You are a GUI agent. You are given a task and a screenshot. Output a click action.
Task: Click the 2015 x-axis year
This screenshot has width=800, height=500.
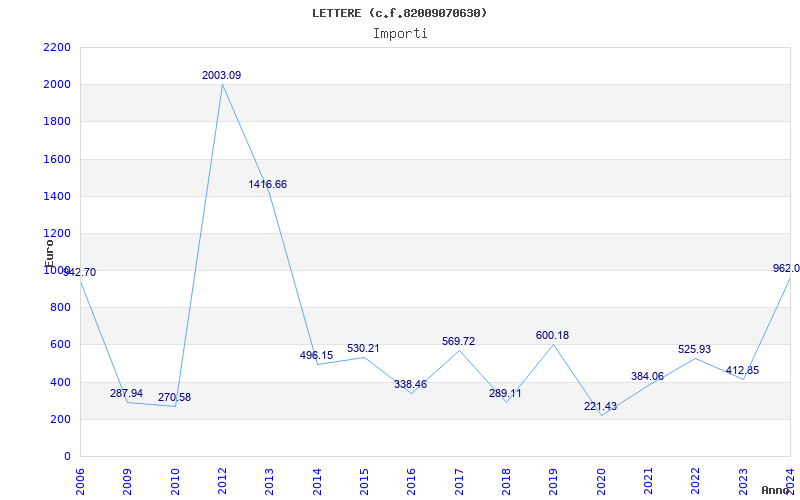point(364,482)
